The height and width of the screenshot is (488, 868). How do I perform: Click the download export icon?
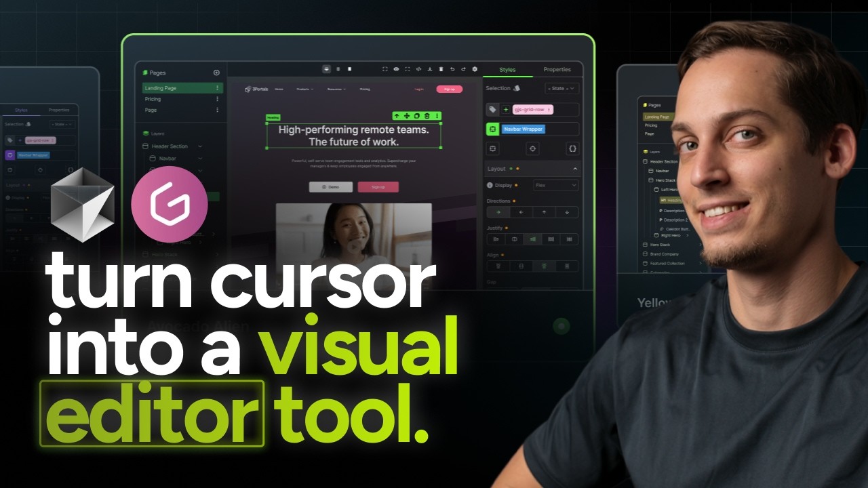(x=430, y=69)
